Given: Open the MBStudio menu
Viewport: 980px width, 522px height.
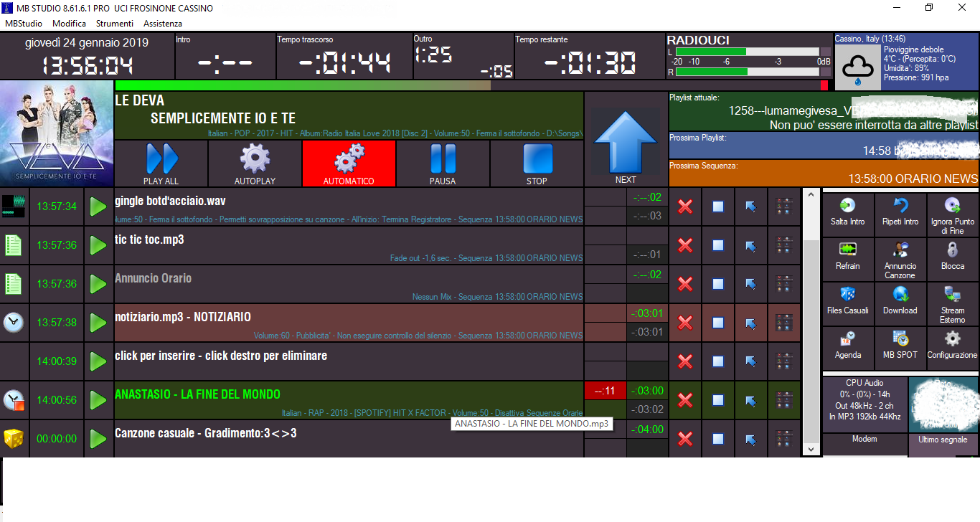Looking at the screenshot, I should [24, 24].
